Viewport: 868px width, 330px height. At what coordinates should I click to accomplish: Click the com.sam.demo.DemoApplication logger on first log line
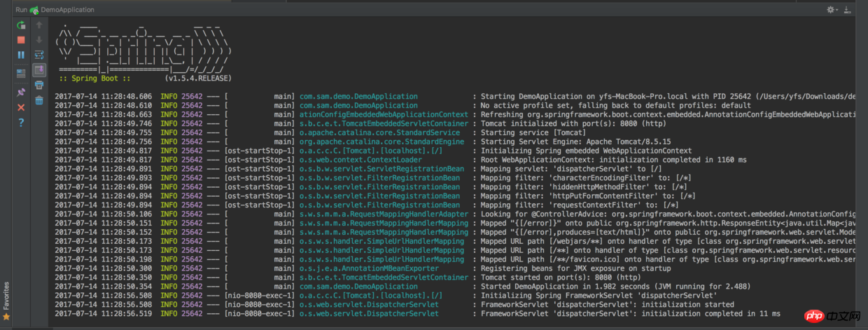[358, 96]
